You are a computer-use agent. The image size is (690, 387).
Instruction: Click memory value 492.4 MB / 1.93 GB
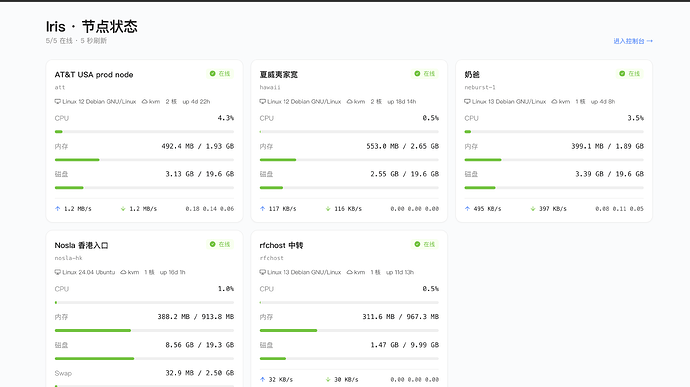pyautogui.click(x=198, y=146)
